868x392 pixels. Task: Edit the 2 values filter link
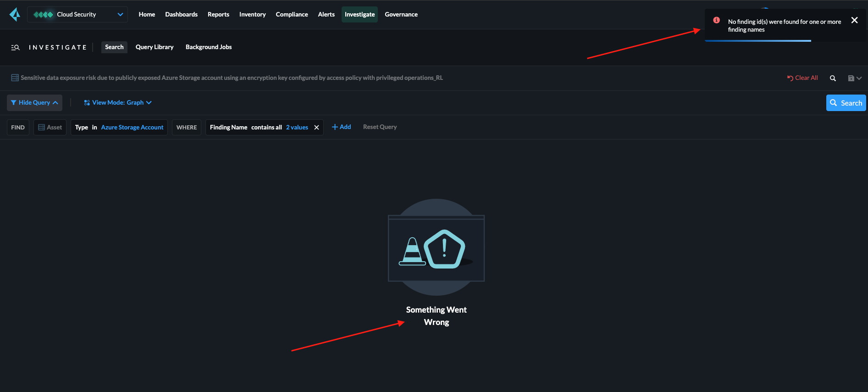pos(297,128)
